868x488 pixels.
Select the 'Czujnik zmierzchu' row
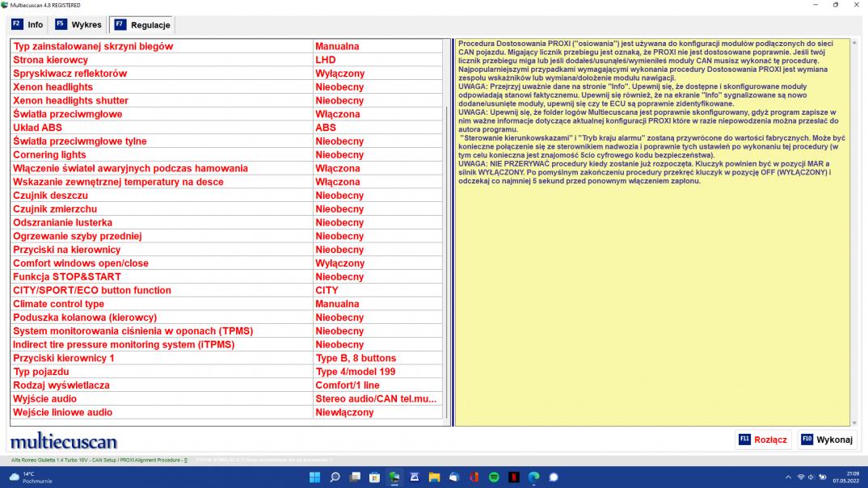(226, 209)
